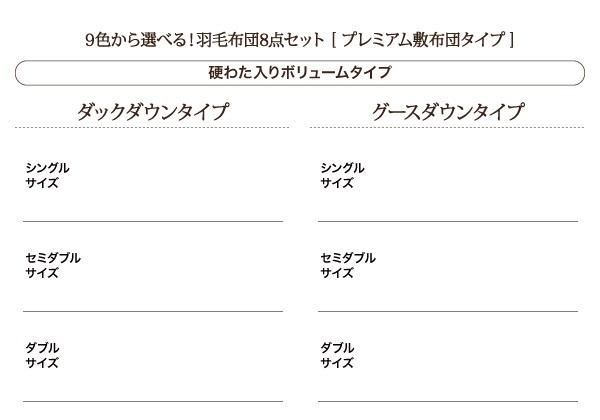Image resolution: width=600 pixels, height=420 pixels.
Task: Click underline beneath goose down シングルサイズ row
Action: (x=447, y=220)
